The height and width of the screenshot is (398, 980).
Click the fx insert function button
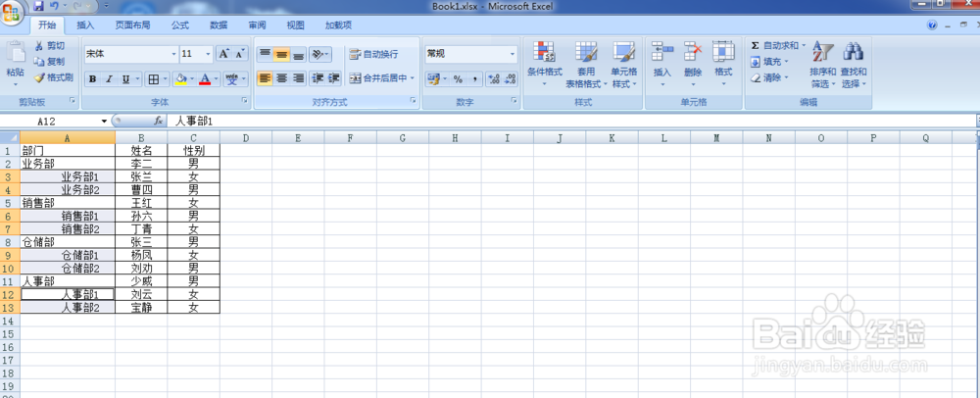tap(159, 121)
